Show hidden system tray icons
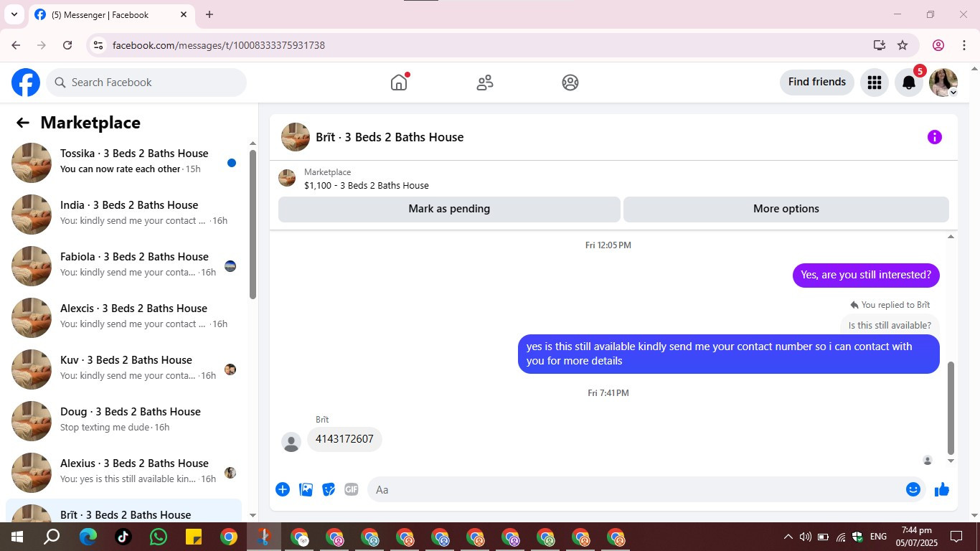 click(x=788, y=537)
